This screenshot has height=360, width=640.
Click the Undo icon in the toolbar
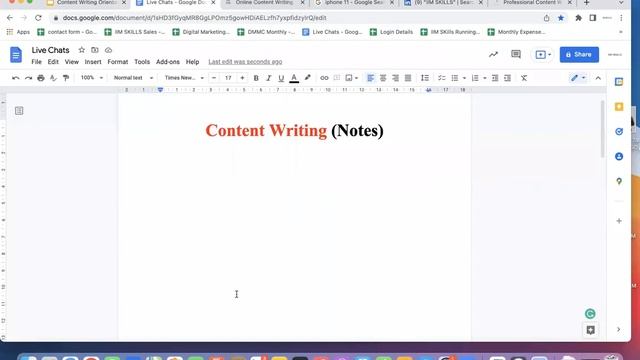[x=16, y=78]
